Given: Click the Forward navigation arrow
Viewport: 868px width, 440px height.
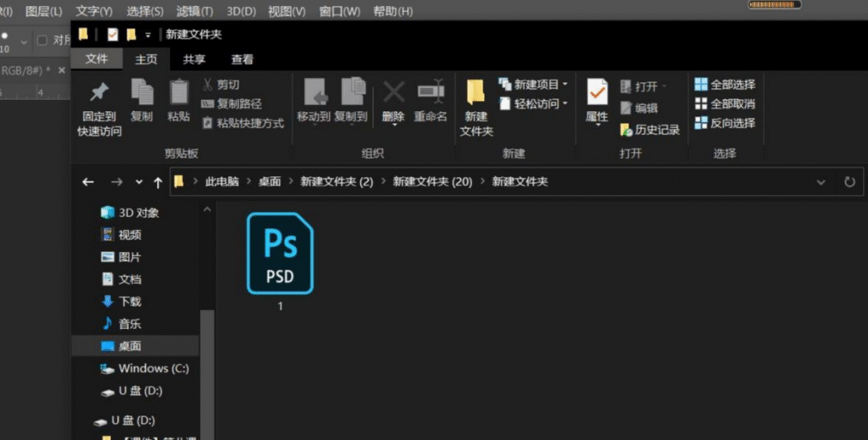Looking at the screenshot, I should coord(116,182).
